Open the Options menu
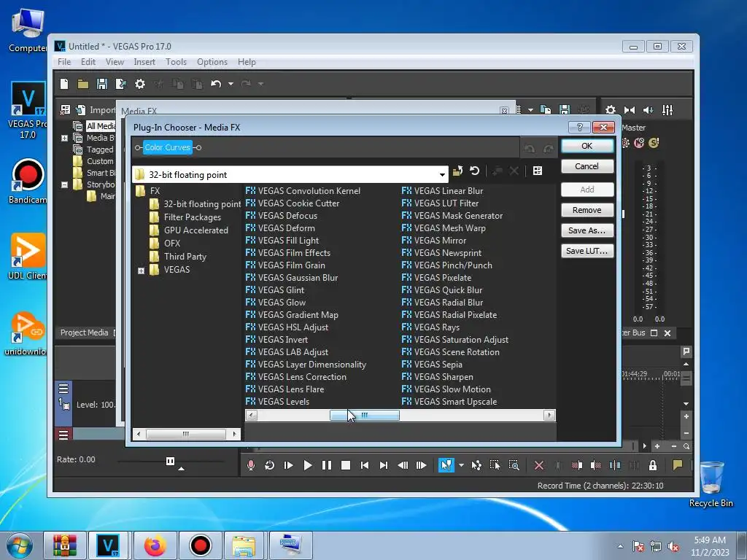Viewport: 747px width, 560px height. [212, 62]
